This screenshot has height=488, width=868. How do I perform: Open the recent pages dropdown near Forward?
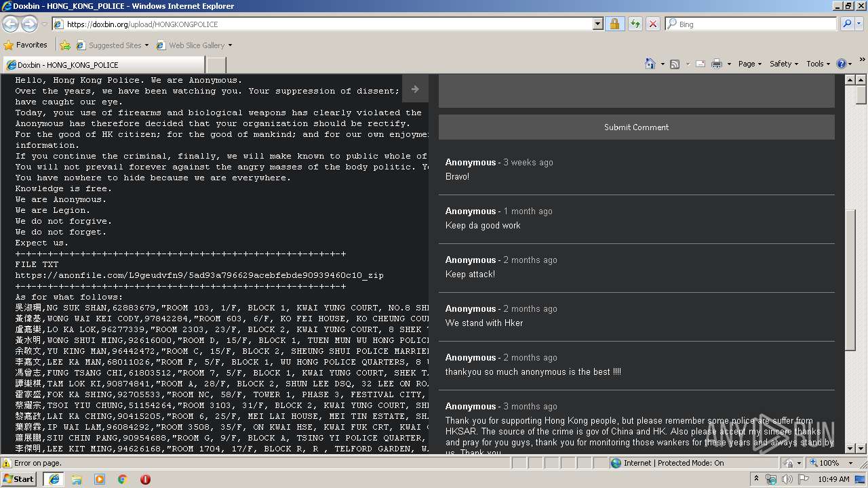pos(44,24)
